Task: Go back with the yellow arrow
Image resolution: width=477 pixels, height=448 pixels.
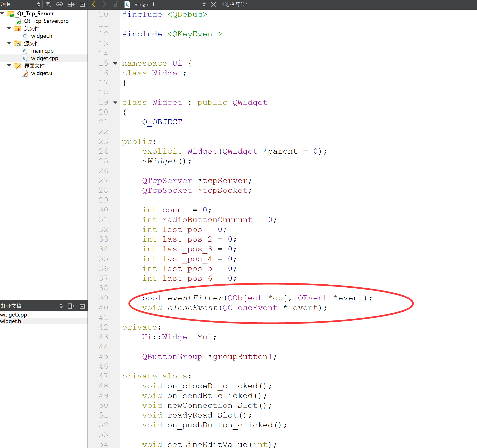Action: point(94,4)
